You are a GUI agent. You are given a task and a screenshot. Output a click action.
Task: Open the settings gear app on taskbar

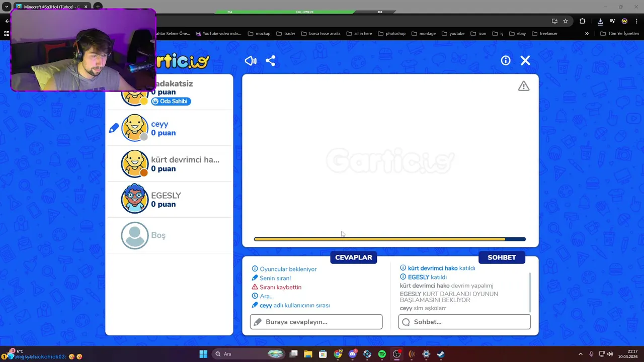click(x=426, y=354)
